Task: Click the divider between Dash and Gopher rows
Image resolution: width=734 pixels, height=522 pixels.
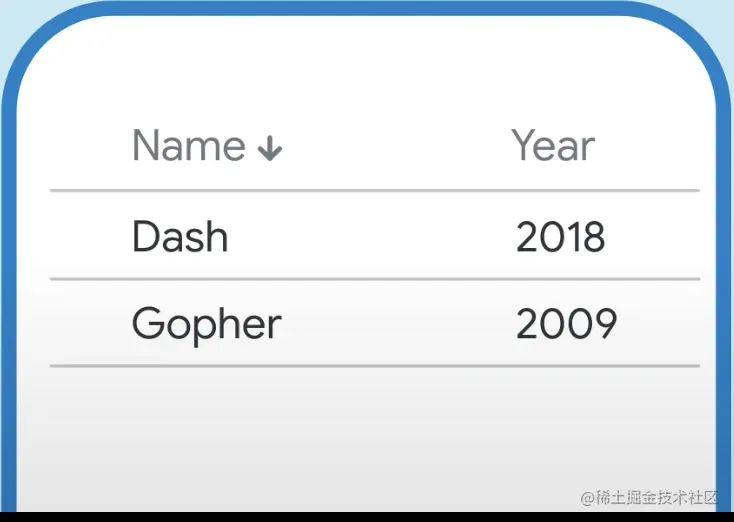Action: point(374,279)
